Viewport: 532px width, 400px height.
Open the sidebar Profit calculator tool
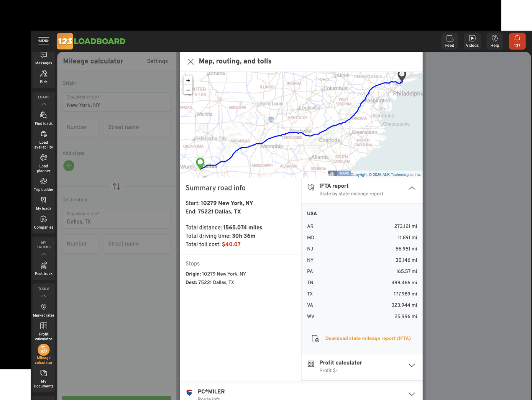point(44,331)
